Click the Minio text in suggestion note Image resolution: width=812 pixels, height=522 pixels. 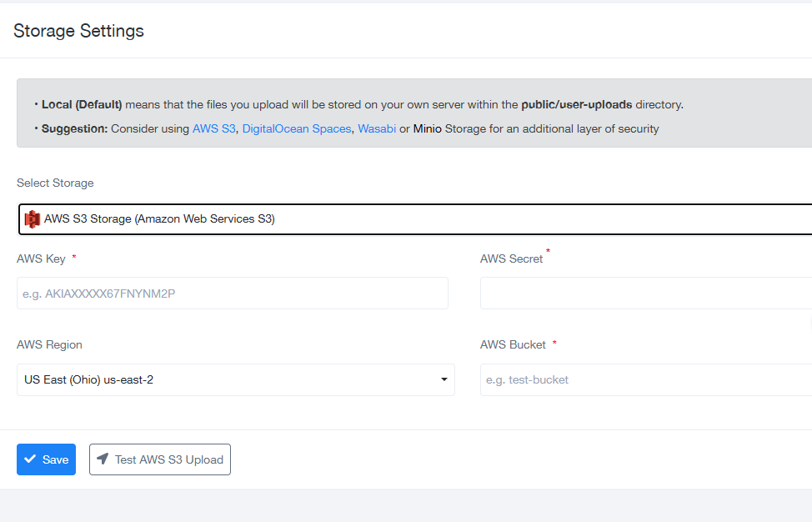[x=427, y=129]
